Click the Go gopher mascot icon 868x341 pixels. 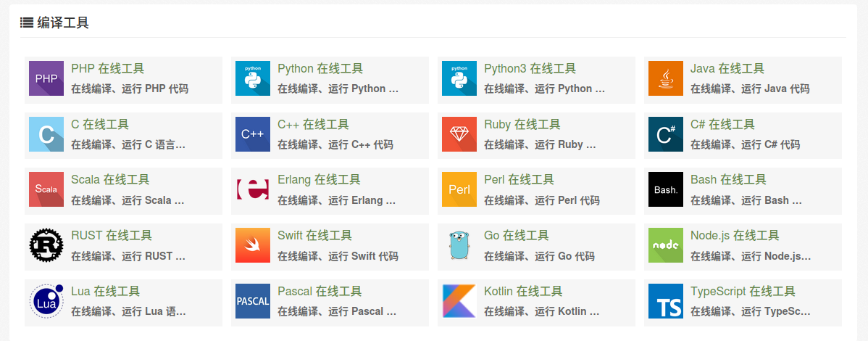tap(459, 245)
